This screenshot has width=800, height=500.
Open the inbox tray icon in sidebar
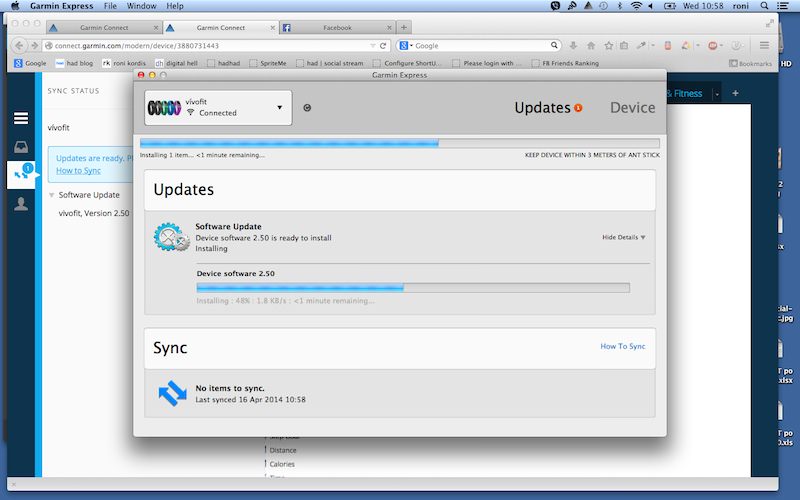pyautogui.click(x=20, y=147)
